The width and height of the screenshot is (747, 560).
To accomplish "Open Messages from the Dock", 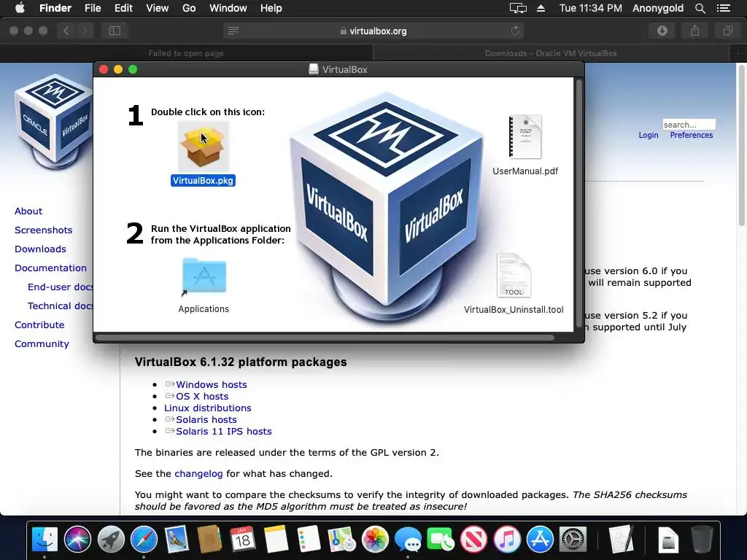I will click(408, 539).
